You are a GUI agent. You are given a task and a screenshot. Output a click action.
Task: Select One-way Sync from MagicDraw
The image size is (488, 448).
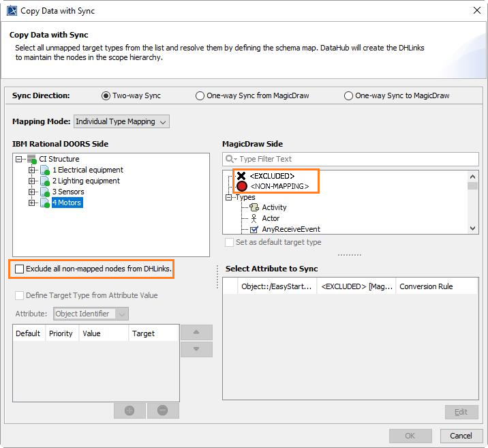pyautogui.click(x=200, y=95)
